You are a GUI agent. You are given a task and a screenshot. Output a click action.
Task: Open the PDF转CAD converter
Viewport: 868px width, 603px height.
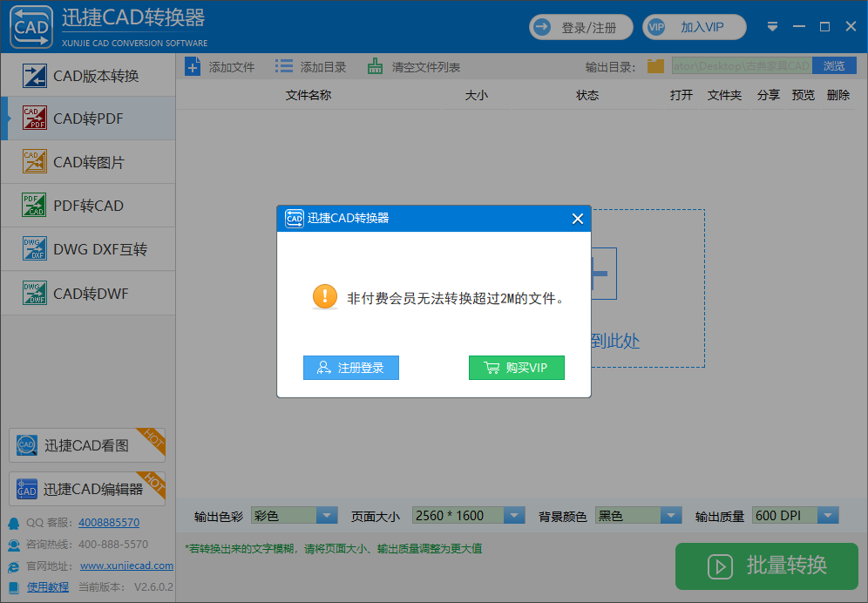pyautogui.click(x=88, y=206)
